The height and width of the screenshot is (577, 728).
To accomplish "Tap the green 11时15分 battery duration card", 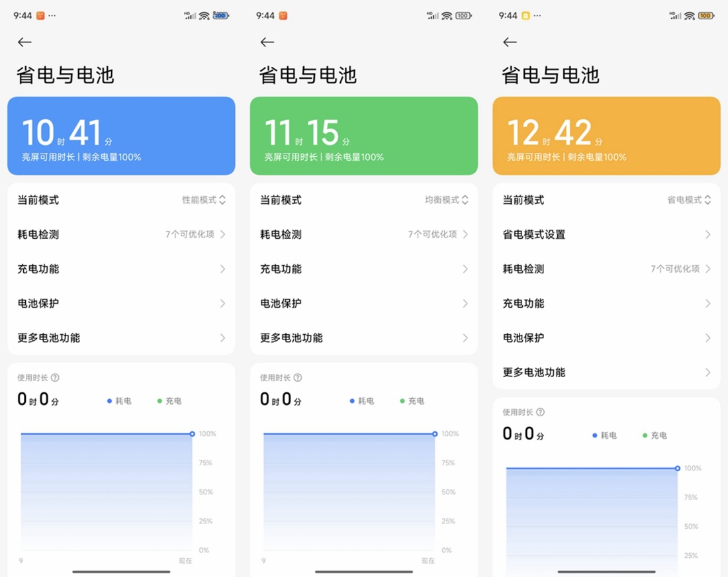I will (x=364, y=136).
